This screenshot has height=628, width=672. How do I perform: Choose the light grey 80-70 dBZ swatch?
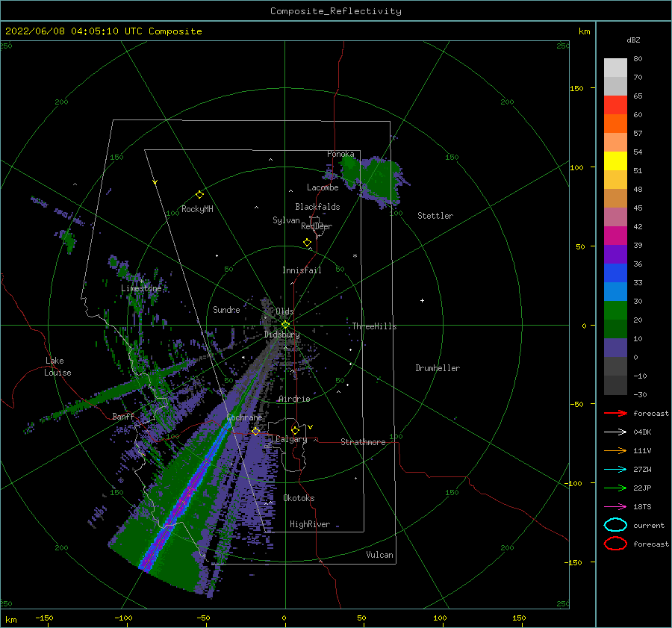click(x=615, y=68)
